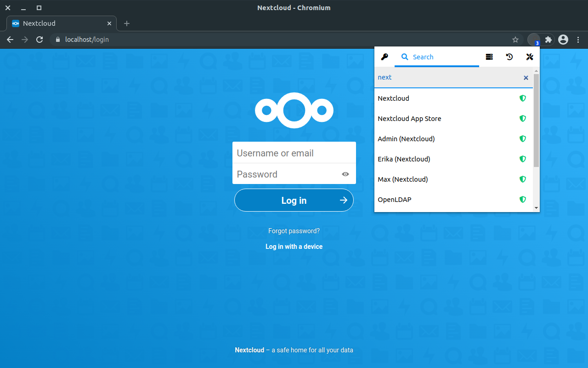Open the Chromium three-dot menu

point(578,40)
